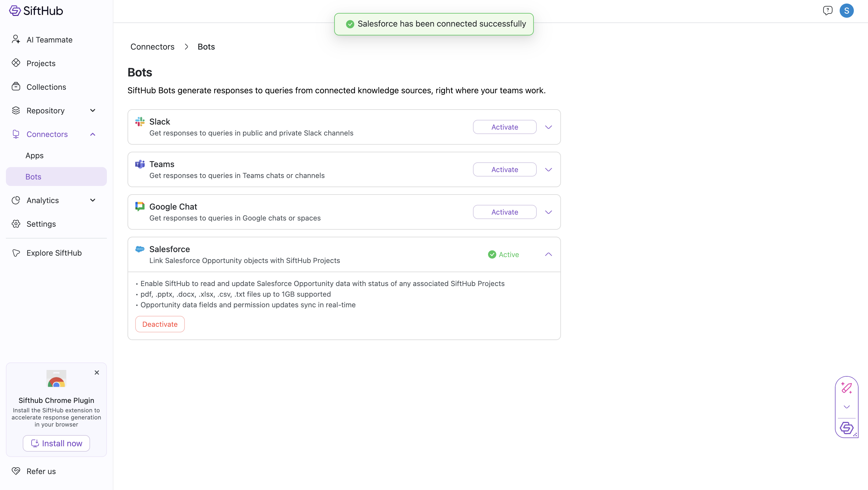Image resolution: width=868 pixels, height=490 pixels.
Task: Expand the Analytics sidebar section
Action: [93, 200]
